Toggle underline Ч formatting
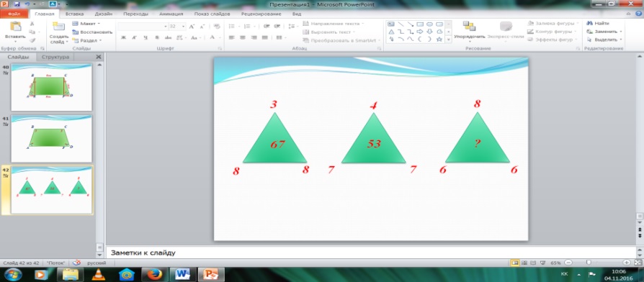 (x=145, y=37)
